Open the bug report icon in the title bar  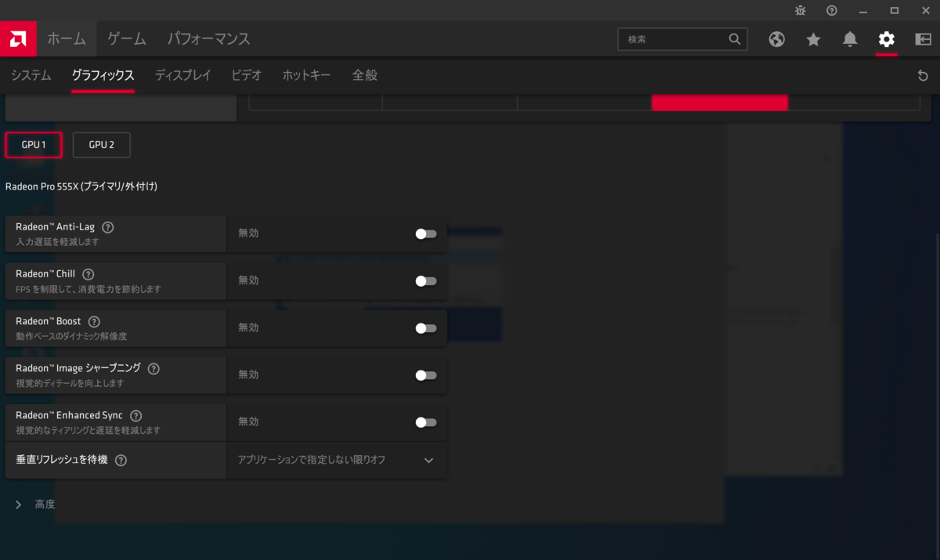tap(800, 11)
